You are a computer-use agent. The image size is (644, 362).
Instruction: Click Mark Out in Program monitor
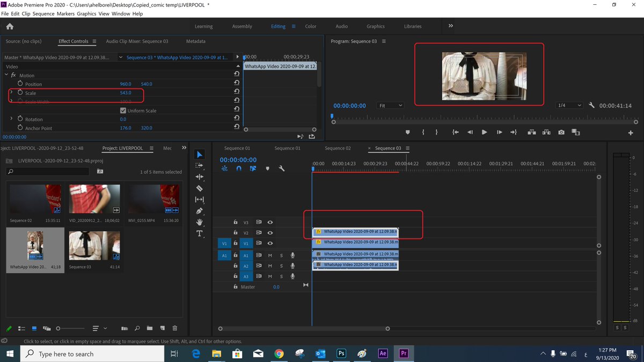tap(436, 132)
